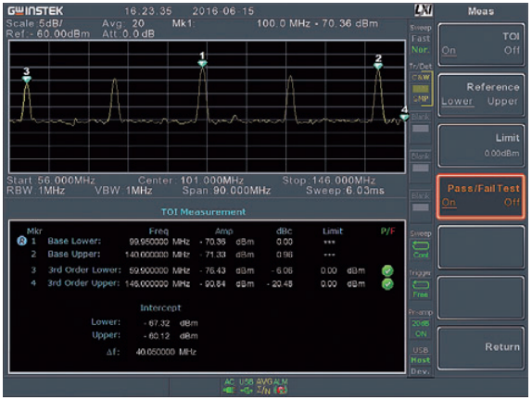
Task: Click the RBW 1MHz readout
Action: click(x=35, y=191)
